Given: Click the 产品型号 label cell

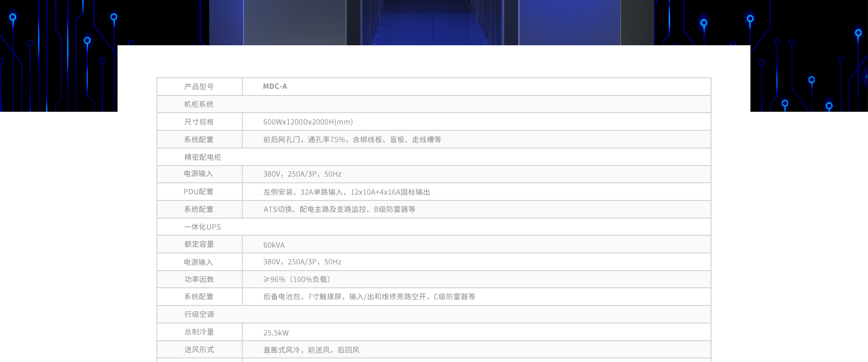Looking at the screenshot, I should click(199, 86).
